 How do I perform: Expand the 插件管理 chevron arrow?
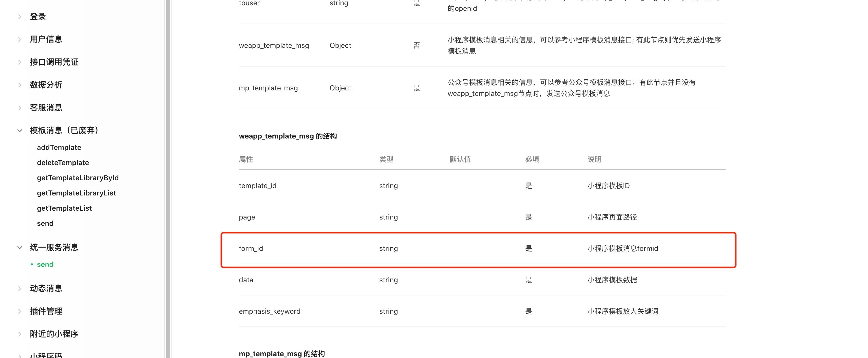[x=20, y=311]
